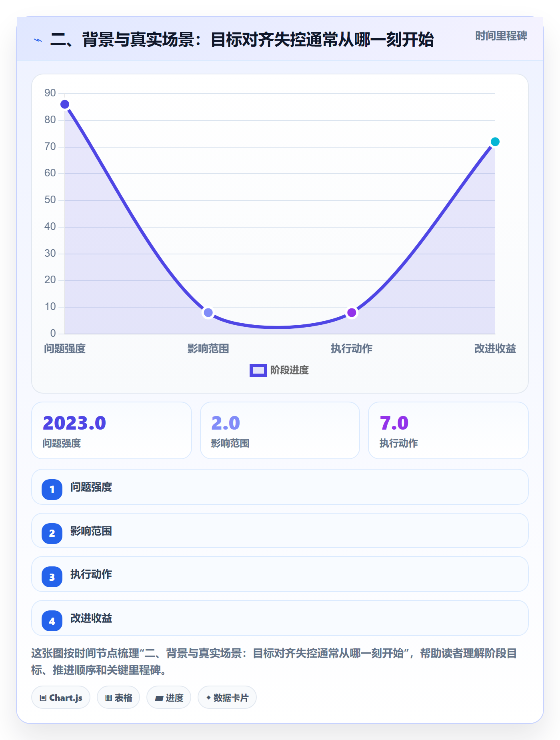560x740 pixels.
Task: Select number 2 badge for 影响范围
Action: pyautogui.click(x=52, y=533)
